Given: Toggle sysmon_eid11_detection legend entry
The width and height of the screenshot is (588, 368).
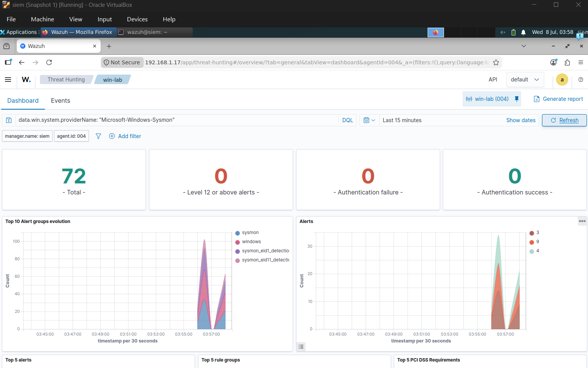Looking at the screenshot, I should click(262, 260).
